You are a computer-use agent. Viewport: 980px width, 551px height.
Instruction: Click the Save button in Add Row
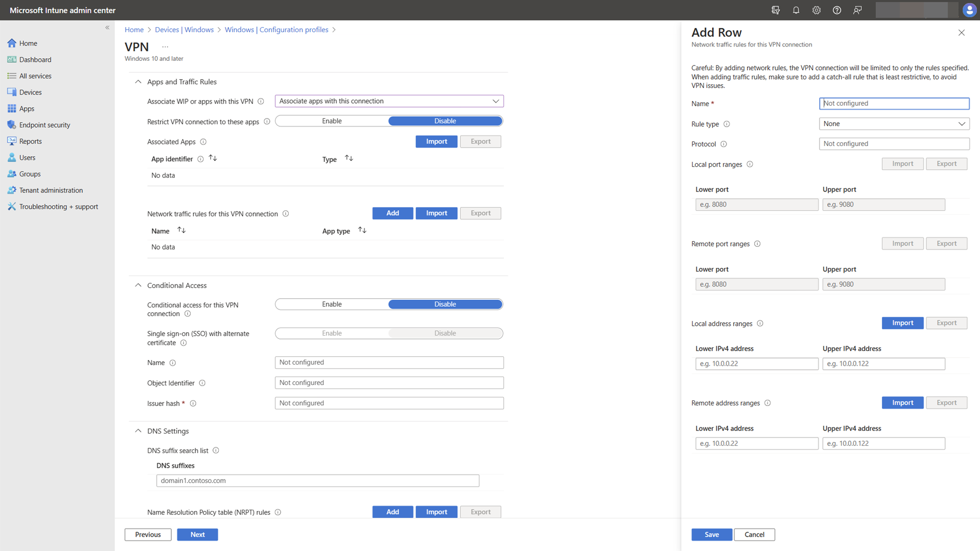tap(711, 534)
